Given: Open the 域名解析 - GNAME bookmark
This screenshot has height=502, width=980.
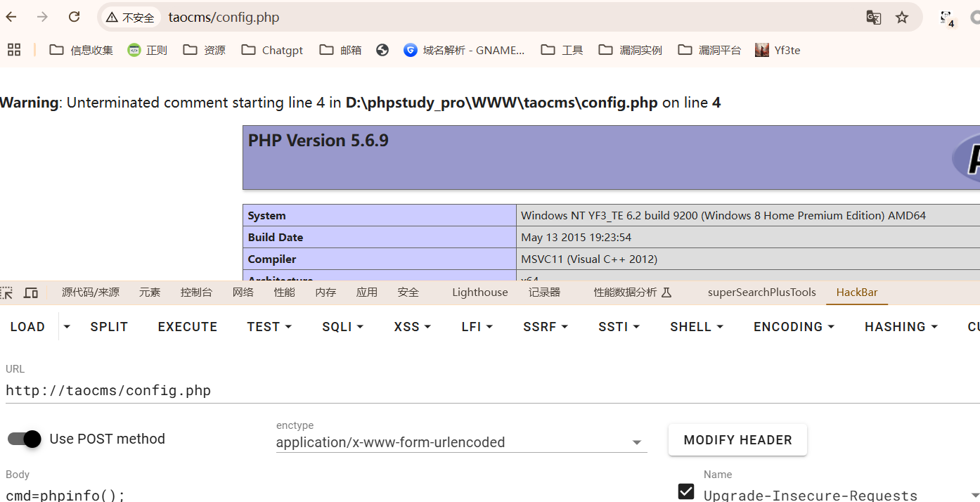Looking at the screenshot, I should [465, 50].
